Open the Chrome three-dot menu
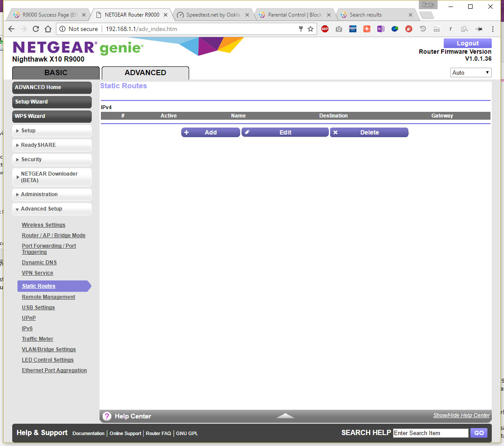The width and height of the screenshot is (504, 446). 493,29
